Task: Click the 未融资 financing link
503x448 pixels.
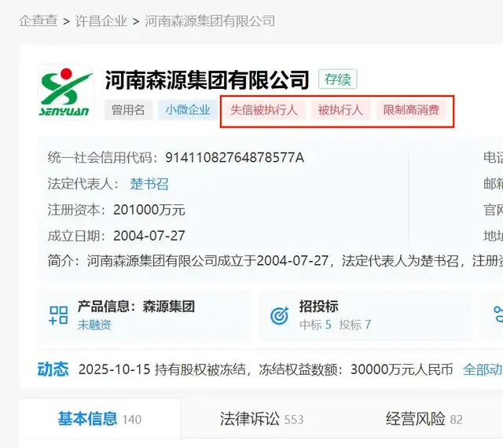Action: (94, 325)
